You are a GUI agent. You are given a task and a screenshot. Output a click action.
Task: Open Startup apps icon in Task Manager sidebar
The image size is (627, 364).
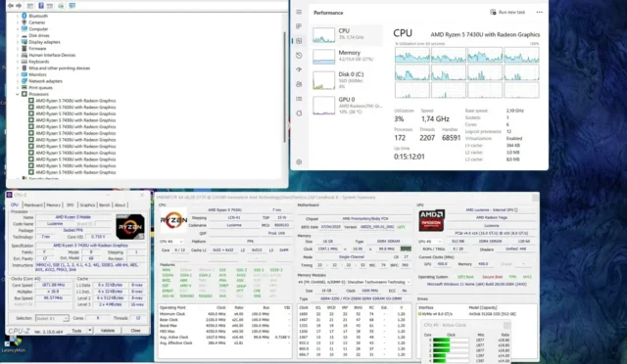[x=299, y=69]
